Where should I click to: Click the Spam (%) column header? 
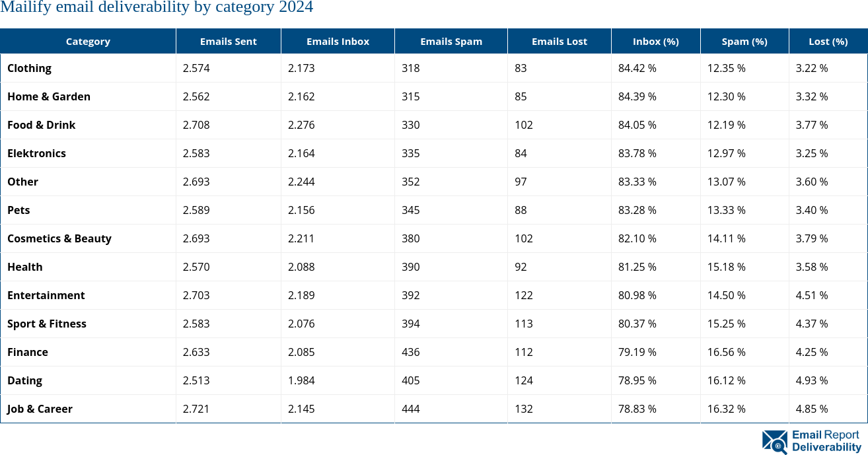pos(744,41)
